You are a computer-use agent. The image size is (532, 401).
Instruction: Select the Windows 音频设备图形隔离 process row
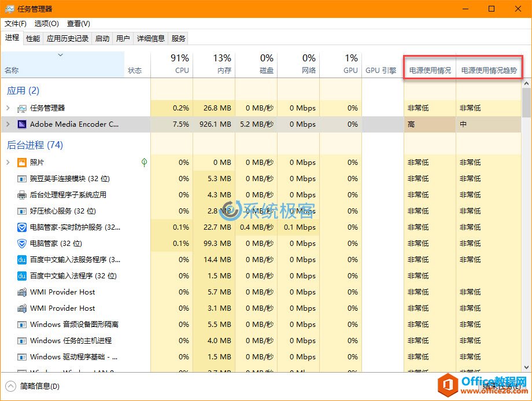click(x=74, y=325)
